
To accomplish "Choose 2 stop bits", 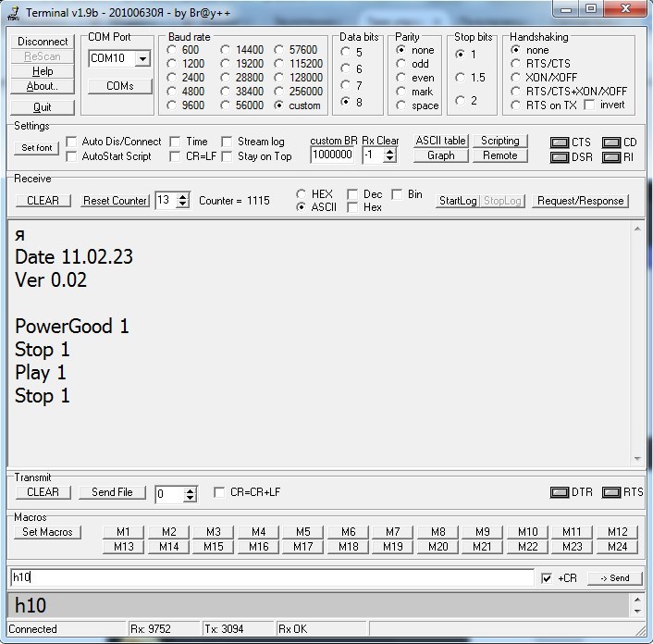I will click(x=461, y=100).
